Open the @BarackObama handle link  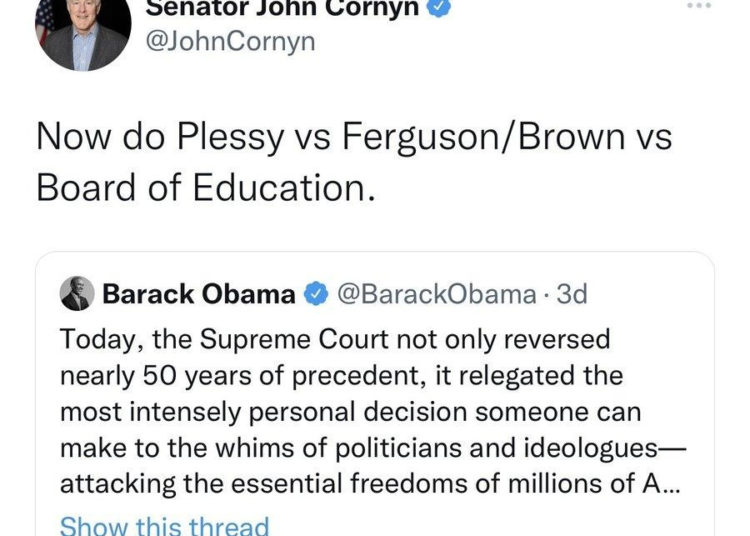point(437,294)
